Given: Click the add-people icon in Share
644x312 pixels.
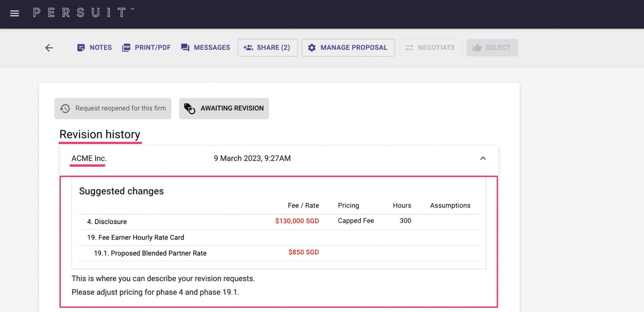Looking at the screenshot, I should (248, 48).
